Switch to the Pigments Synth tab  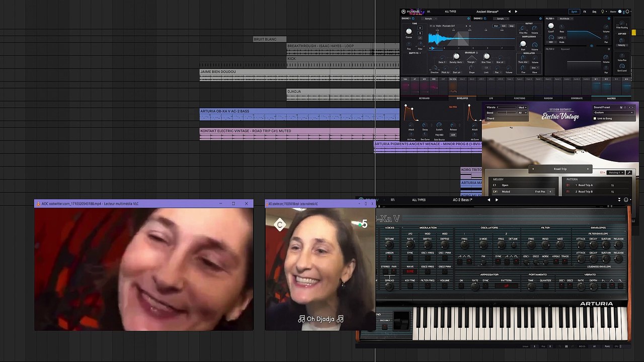574,12
